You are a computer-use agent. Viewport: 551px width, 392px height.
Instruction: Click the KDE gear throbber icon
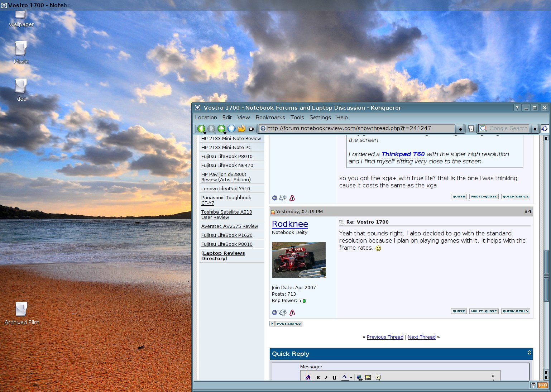[x=545, y=128]
